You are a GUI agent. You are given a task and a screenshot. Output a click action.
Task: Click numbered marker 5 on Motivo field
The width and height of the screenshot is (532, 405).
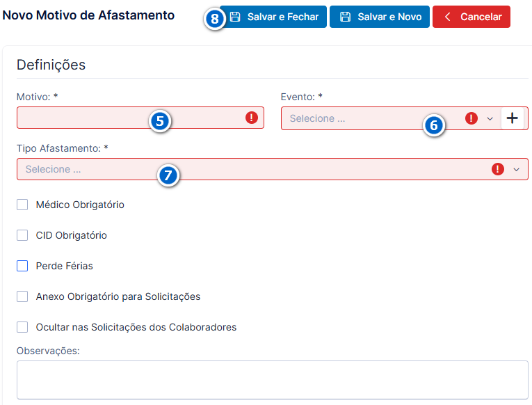(x=160, y=121)
